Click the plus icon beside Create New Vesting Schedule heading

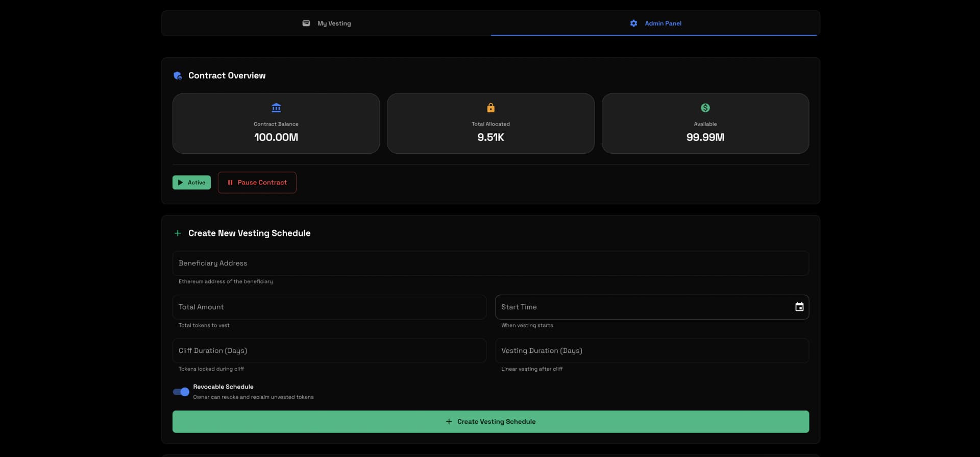[178, 233]
